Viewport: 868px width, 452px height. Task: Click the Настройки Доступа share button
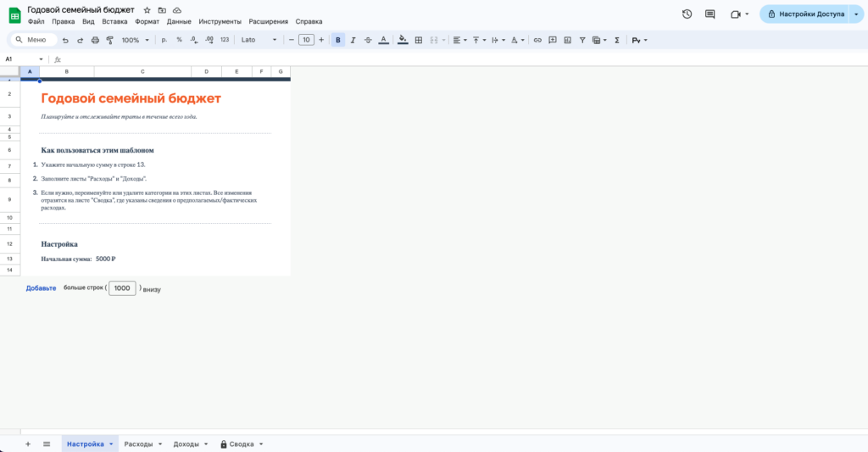tap(806, 14)
